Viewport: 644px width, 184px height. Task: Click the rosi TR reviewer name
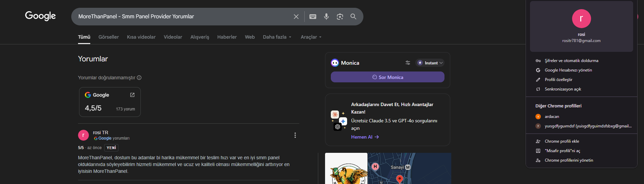(100, 132)
